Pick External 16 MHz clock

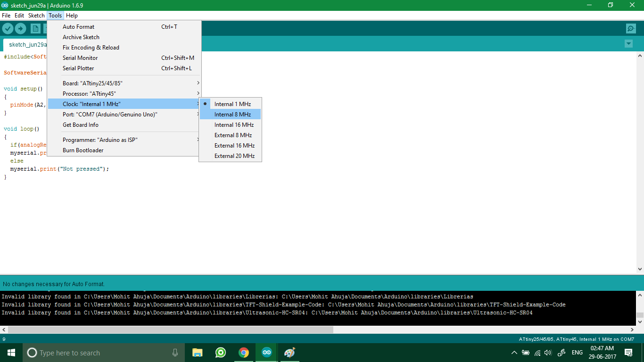(230, 145)
